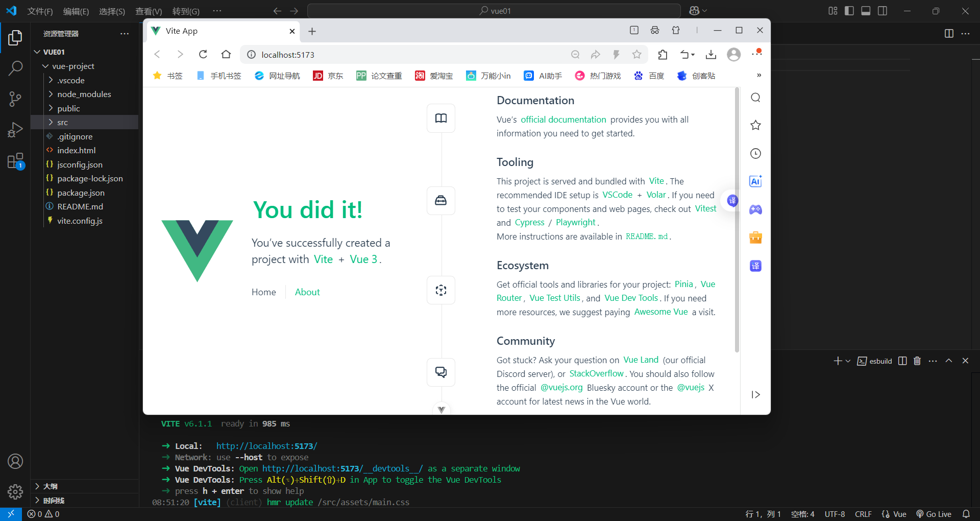Open the Manage gear in activity bar
Image resolution: width=980 pixels, height=521 pixels.
click(15, 492)
